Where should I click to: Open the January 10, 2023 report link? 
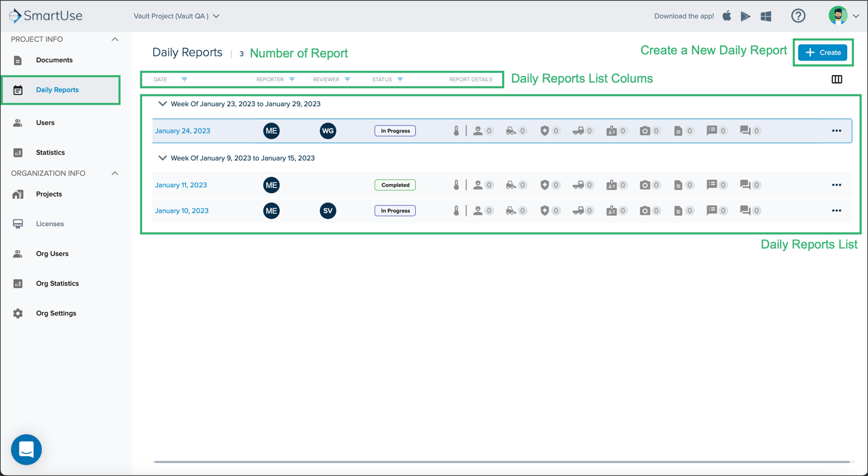pyautogui.click(x=181, y=211)
